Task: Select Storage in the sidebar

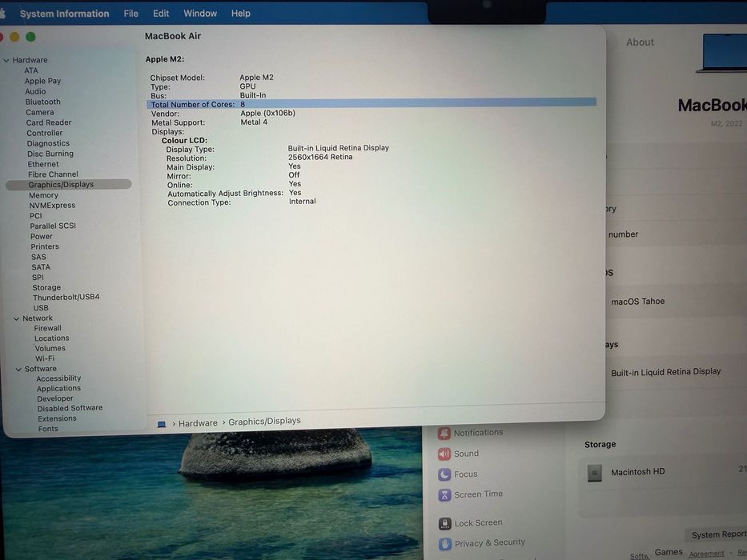Action: click(x=46, y=288)
